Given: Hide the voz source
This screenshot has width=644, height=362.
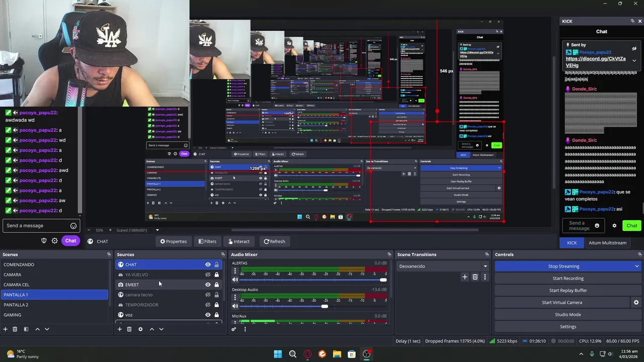Looking at the screenshot, I should point(208,315).
